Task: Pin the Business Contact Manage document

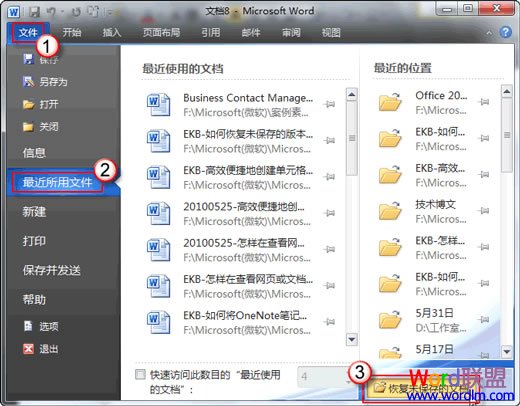Action: pyautogui.click(x=329, y=104)
